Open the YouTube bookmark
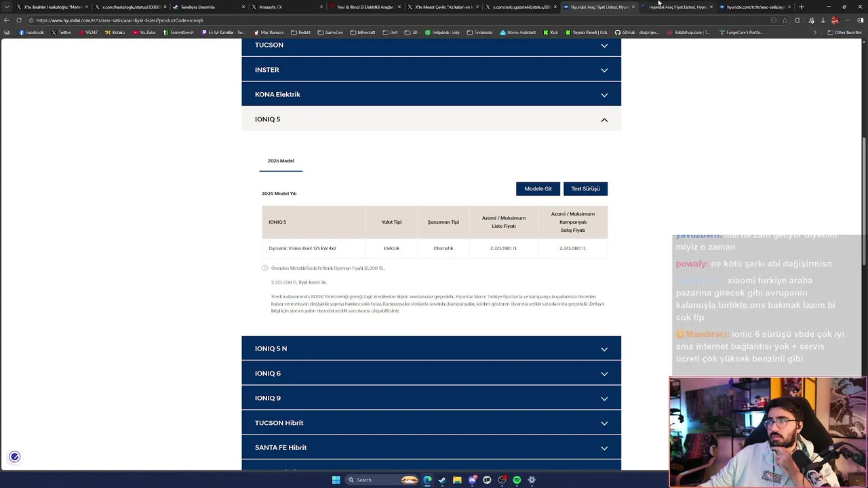Screen dimensions: 868x488 (x=143, y=33)
